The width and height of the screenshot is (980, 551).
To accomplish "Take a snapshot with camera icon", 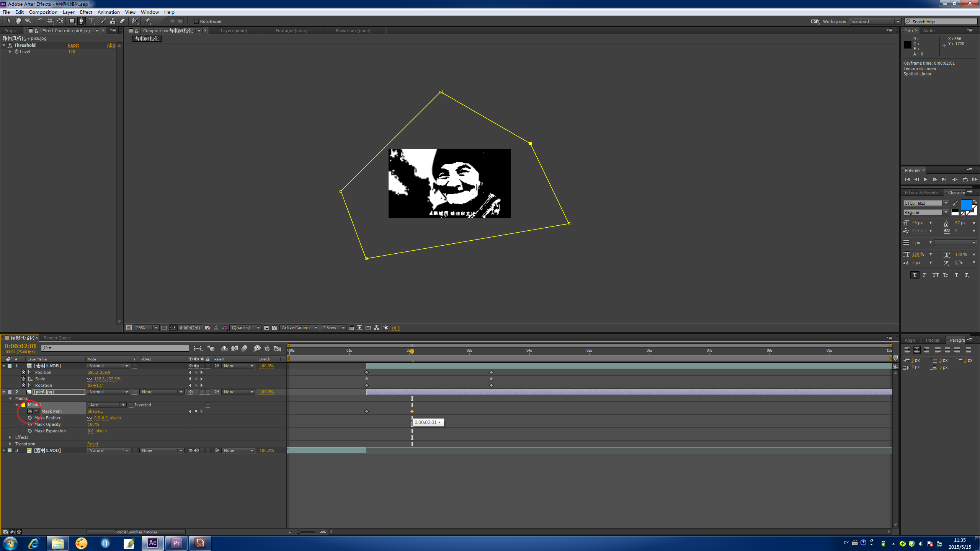I will point(207,328).
